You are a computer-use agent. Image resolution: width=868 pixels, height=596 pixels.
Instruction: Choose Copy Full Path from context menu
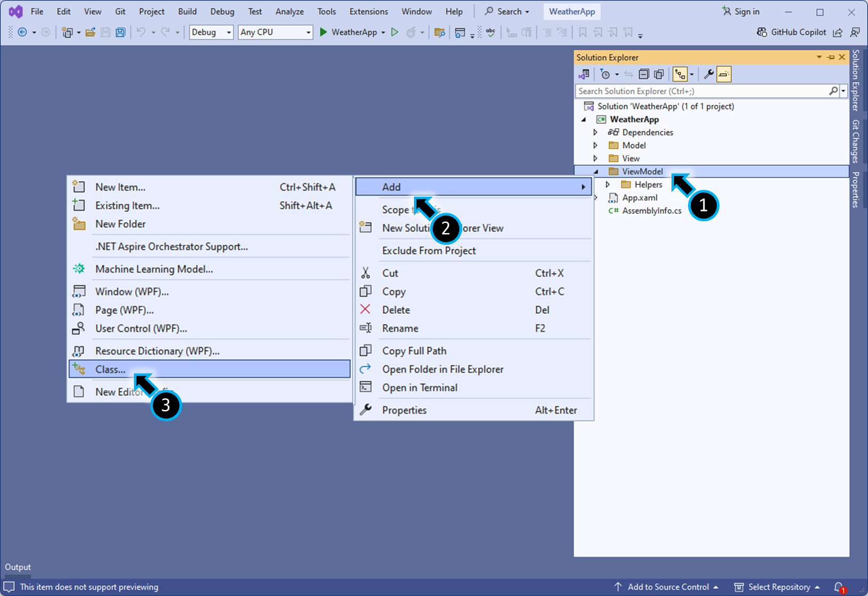point(474,351)
